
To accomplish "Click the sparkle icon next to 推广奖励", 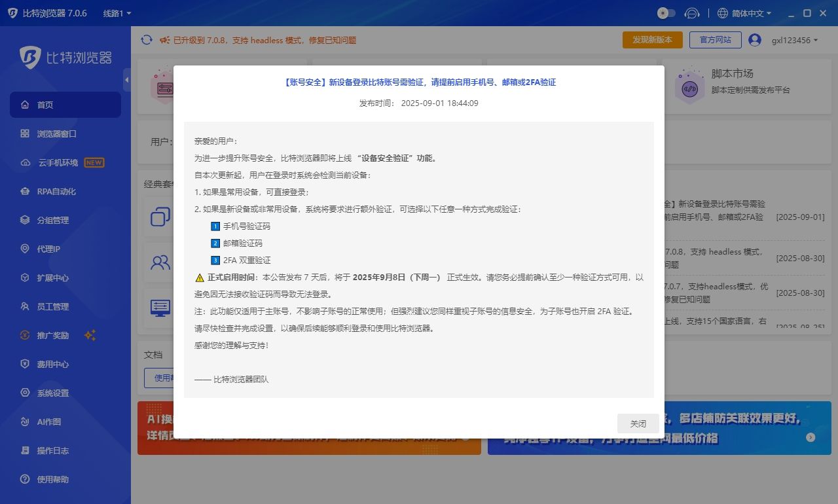I will (90, 335).
